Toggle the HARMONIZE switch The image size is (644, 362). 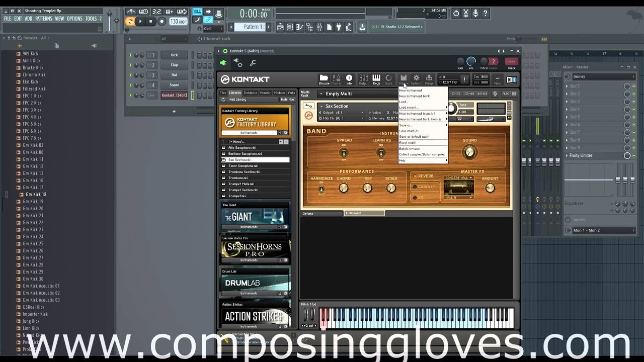pyautogui.click(x=321, y=189)
